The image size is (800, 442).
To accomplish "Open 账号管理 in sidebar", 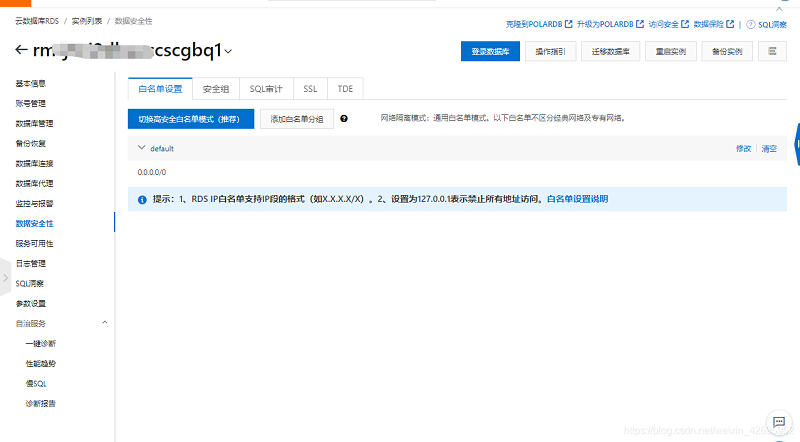I will click(x=31, y=103).
